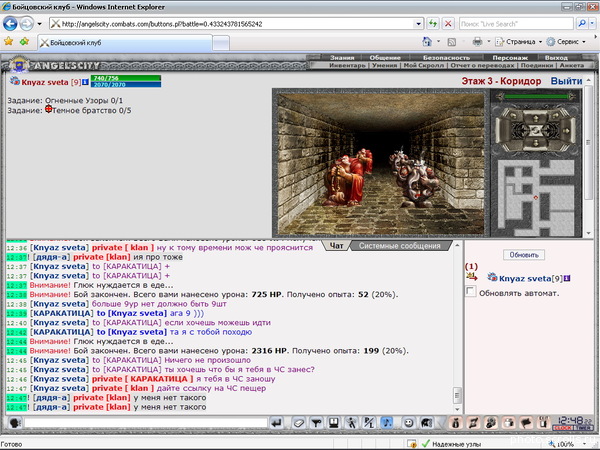Click the speaking head icon beside chat input
The width and height of the screenshot is (600, 450).
[x=14, y=423]
